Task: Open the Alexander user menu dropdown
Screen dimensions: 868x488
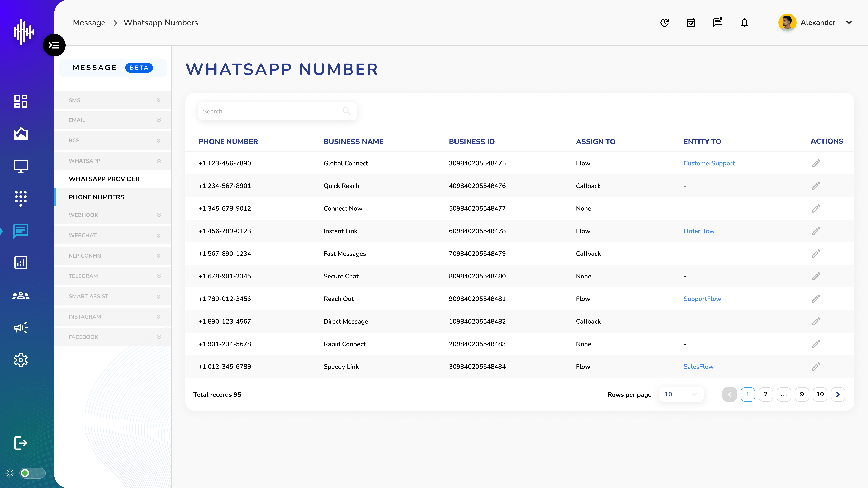Action: tap(849, 23)
